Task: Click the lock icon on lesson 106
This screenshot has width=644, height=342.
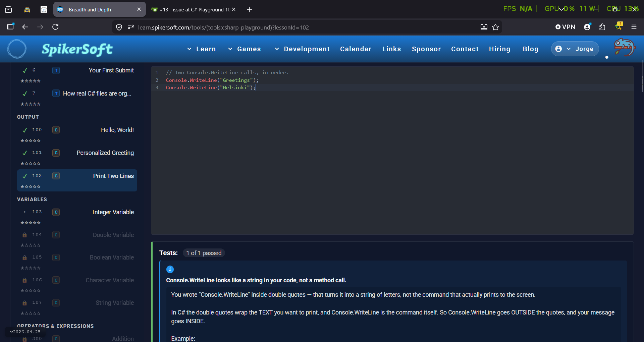Action: click(x=24, y=280)
